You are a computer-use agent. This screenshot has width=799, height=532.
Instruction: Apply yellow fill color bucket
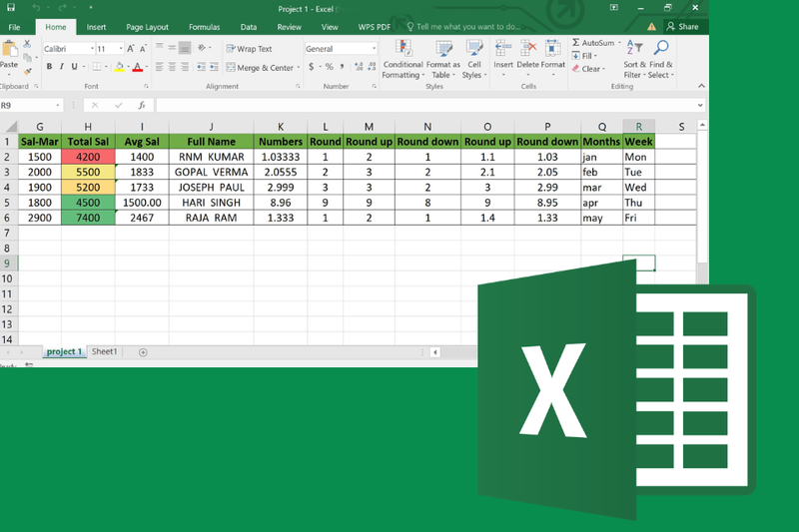pyautogui.click(x=119, y=67)
